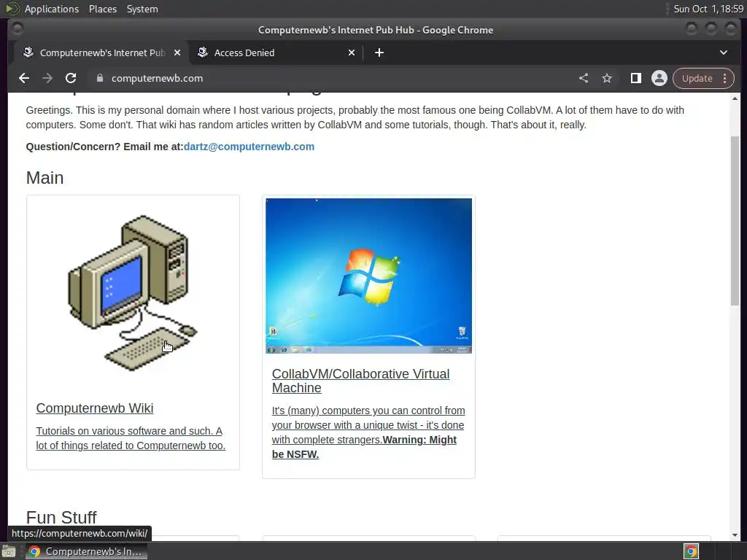Viewport: 747px width, 560px height.
Task: Share this page via share icon
Action: [x=584, y=78]
